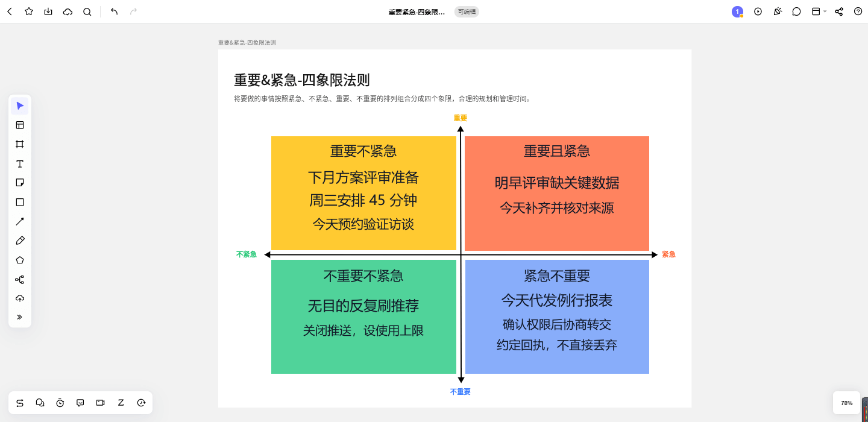The height and width of the screenshot is (422, 868).
Task: Click the right axis label 紧急
Action: 668,254
